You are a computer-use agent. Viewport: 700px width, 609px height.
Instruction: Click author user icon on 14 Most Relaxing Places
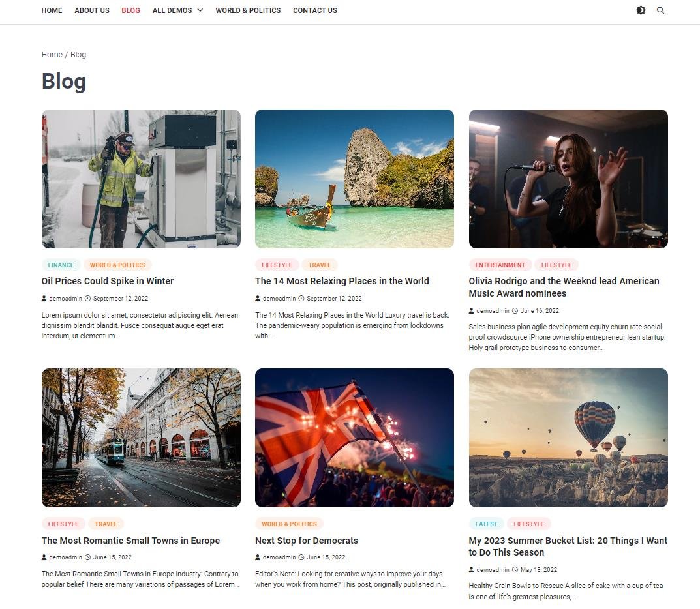point(258,299)
